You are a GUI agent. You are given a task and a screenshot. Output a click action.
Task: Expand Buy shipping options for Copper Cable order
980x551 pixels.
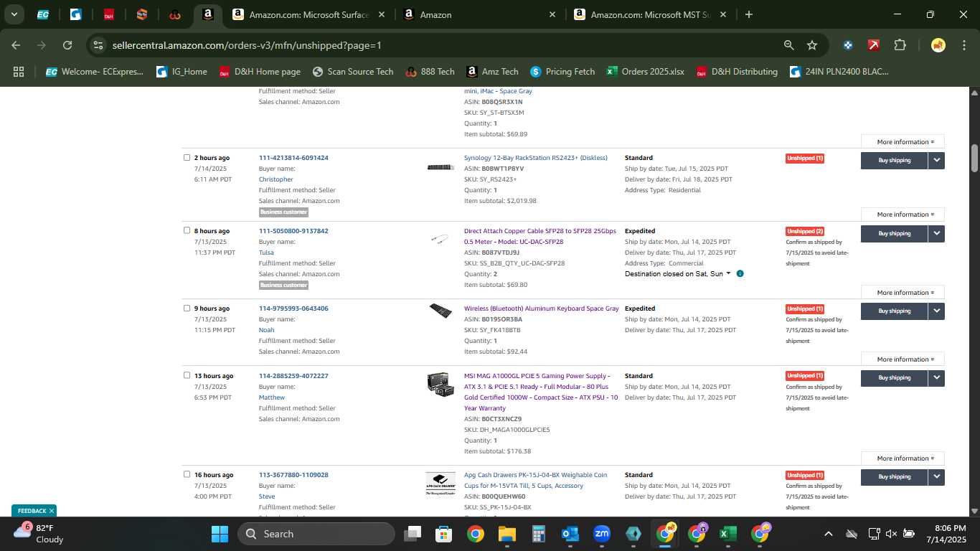pyautogui.click(x=936, y=234)
